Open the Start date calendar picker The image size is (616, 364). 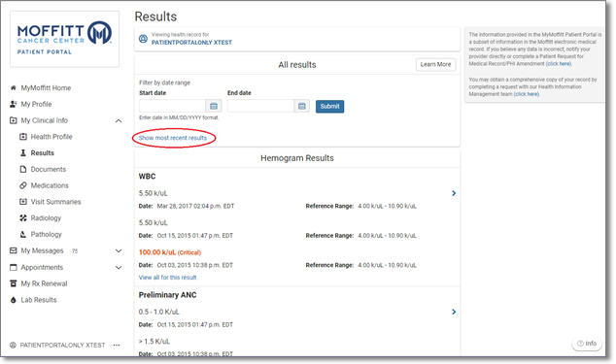tap(214, 106)
